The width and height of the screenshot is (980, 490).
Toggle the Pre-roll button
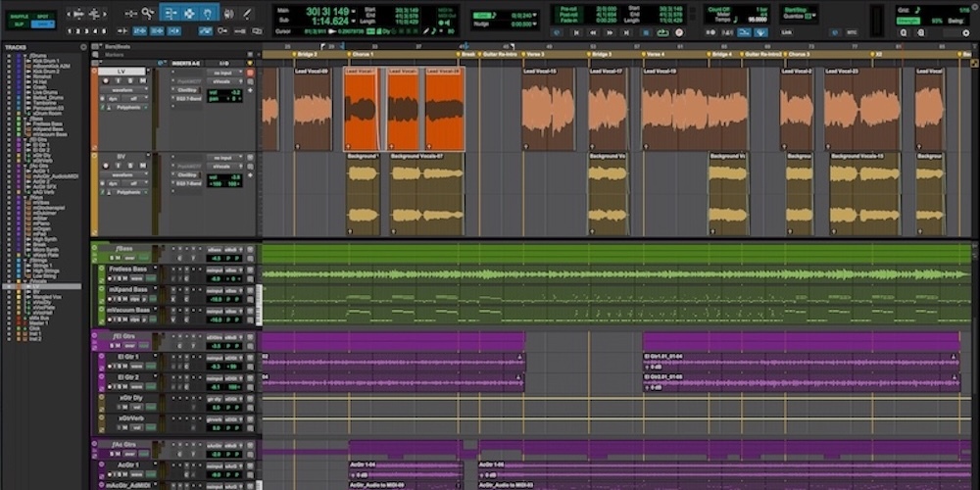click(568, 10)
